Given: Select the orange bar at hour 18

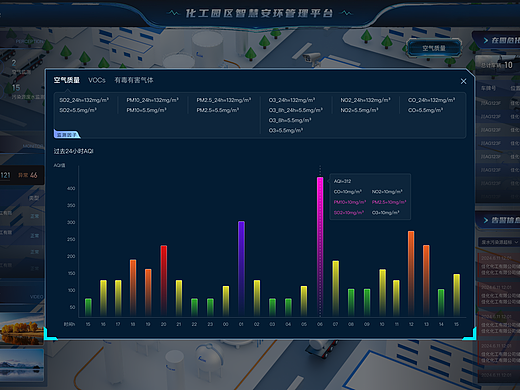Looking at the screenshot, I should [133, 288].
